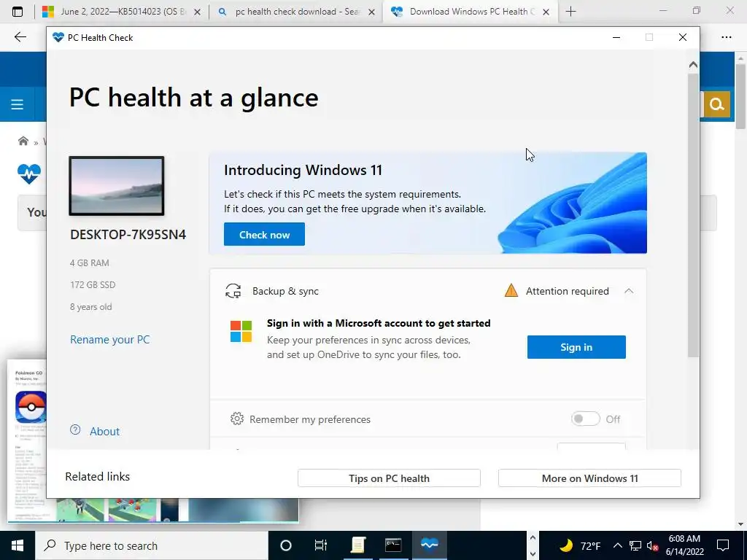This screenshot has width=747, height=560.
Task: Open the browser tab actions menu icon
Action: pyautogui.click(x=18, y=12)
